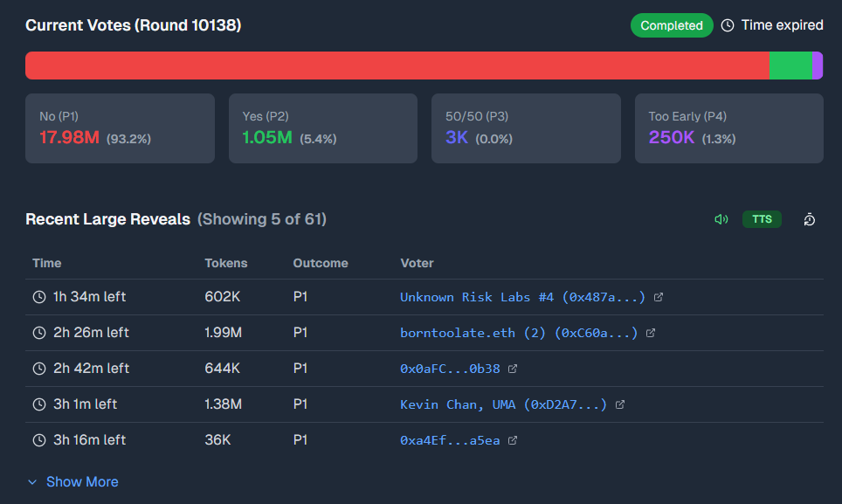Select the Yes (P2) vote card
842x504 pixels.
322,128
